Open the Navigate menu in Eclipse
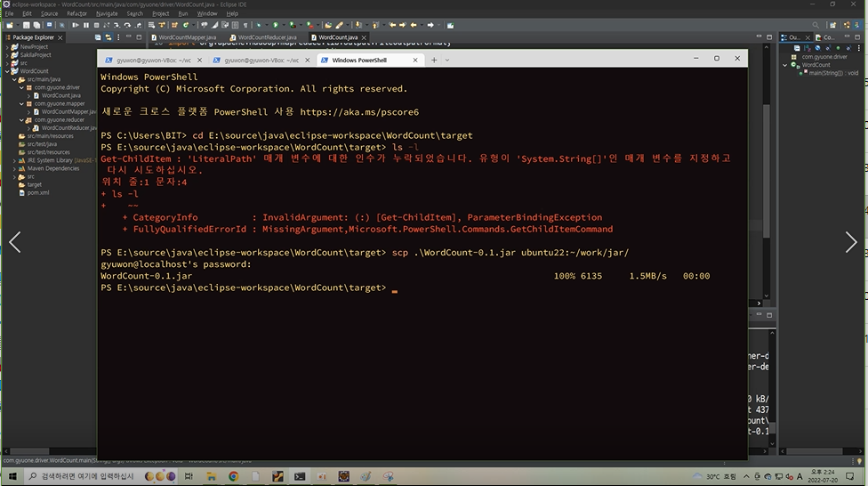Screen dimensions: 868x486 (x=107, y=13)
